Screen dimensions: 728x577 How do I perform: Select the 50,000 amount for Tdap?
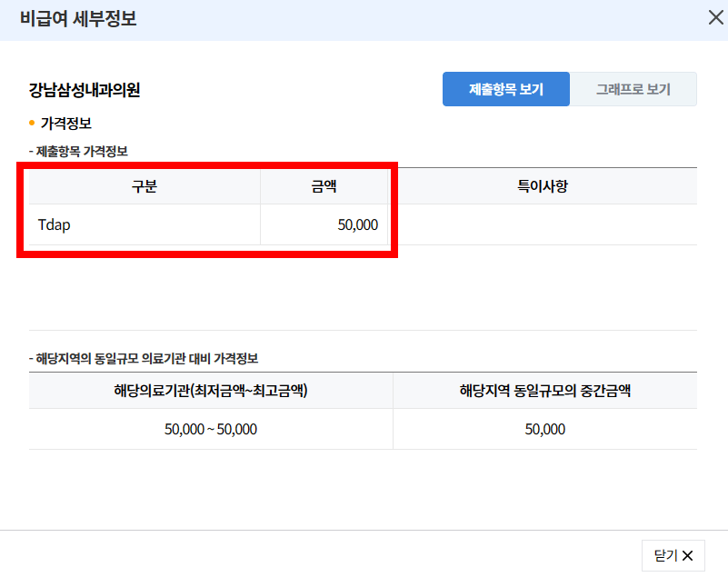pyautogui.click(x=358, y=224)
